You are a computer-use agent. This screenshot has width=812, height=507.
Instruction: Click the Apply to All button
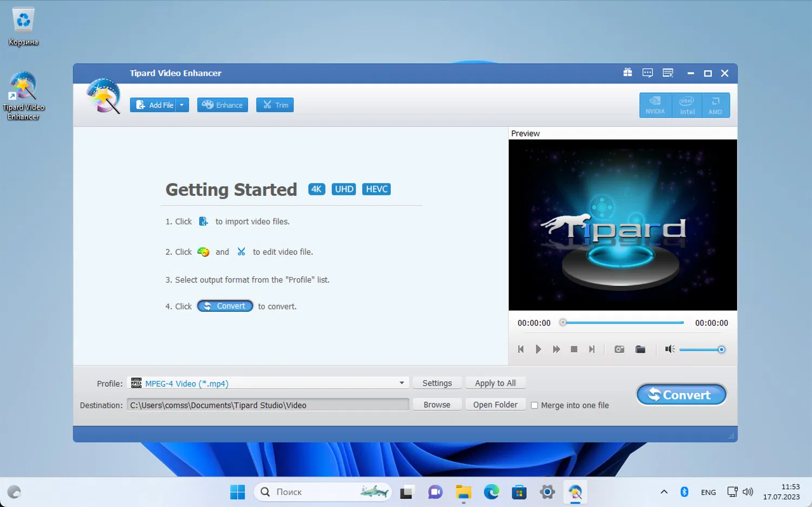coord(495,383)
